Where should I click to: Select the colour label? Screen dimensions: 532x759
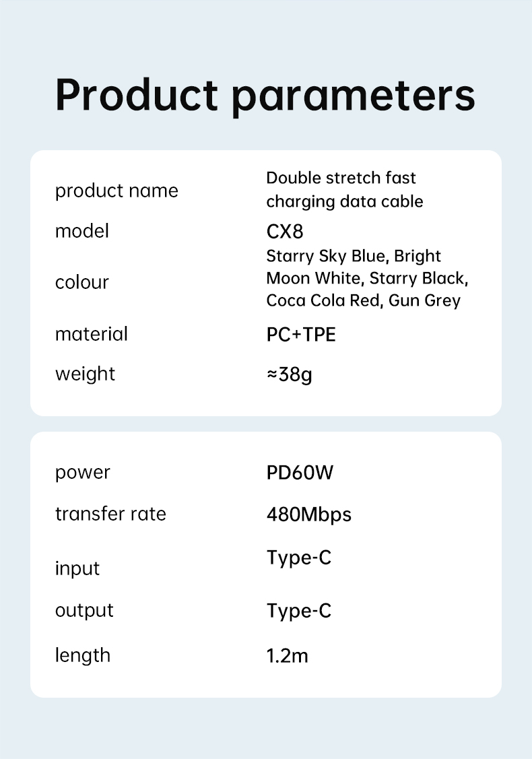pyautogui.click(x=81, y=282)
